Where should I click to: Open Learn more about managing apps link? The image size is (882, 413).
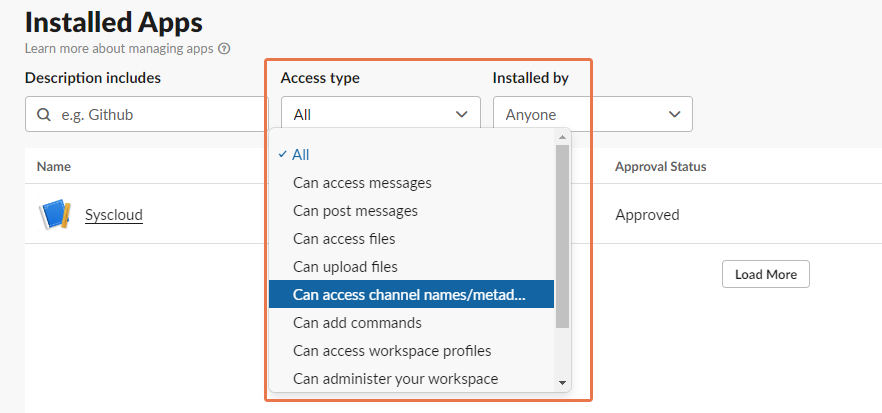pyautogui.click(x=120, y=48)
